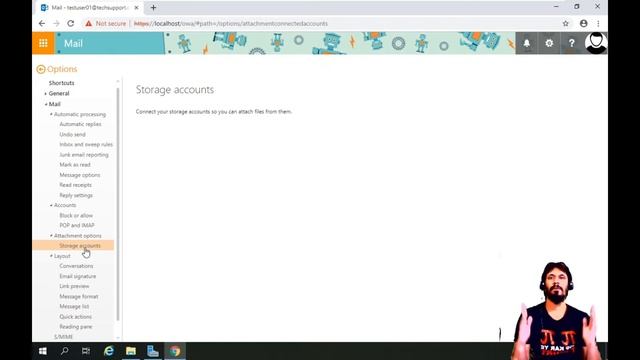
Task: Open File Explorer from the taskbar
Action: (x=131, y=351)
